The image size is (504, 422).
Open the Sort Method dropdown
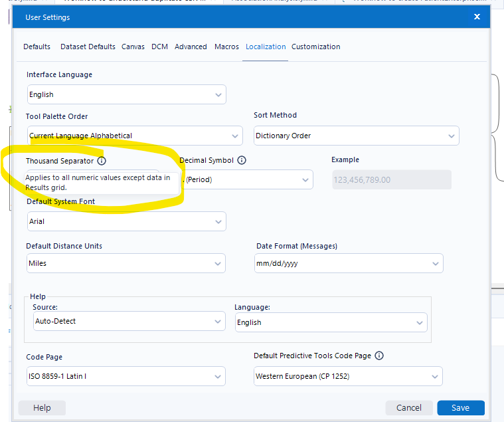click(356, 136)
